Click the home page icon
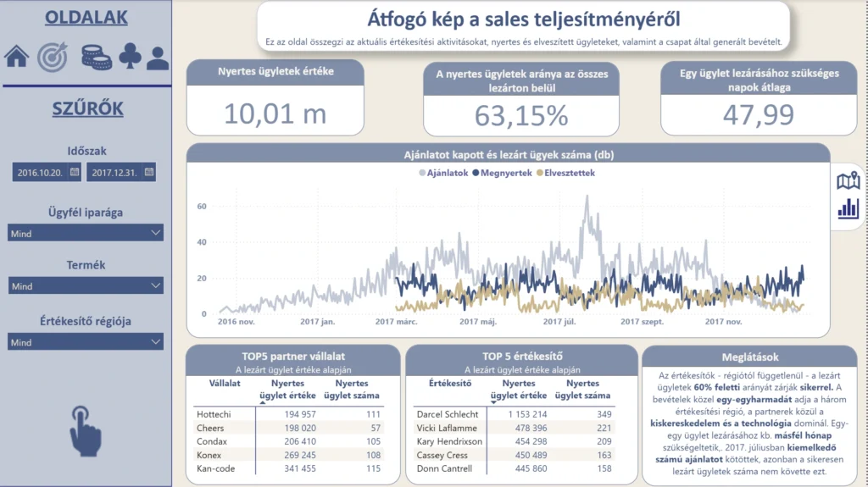 pos(16,57)
